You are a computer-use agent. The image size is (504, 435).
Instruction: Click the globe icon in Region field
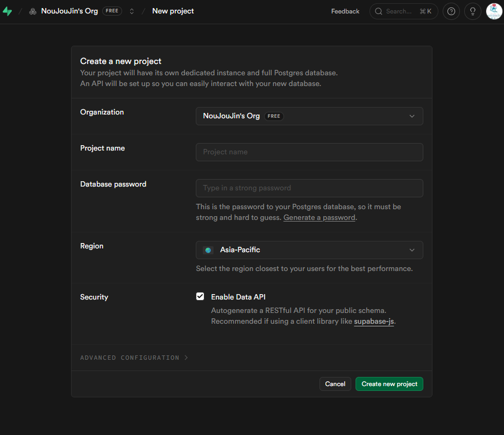tap(208, 250)
